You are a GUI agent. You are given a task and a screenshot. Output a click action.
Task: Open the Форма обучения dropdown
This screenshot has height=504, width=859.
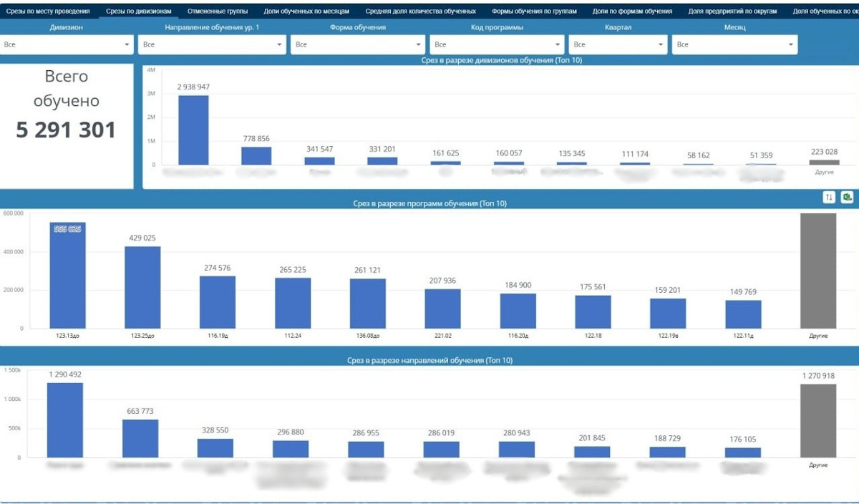(x=358, y=44)
